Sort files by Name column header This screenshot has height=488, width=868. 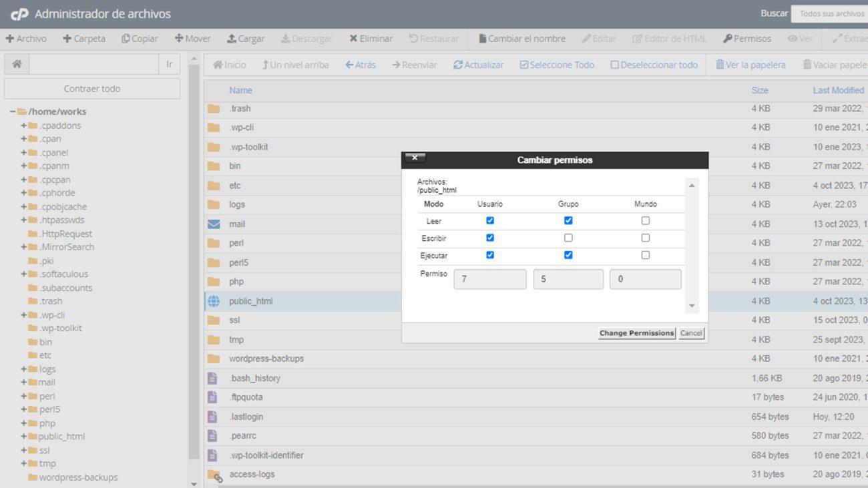coord(240,90)
